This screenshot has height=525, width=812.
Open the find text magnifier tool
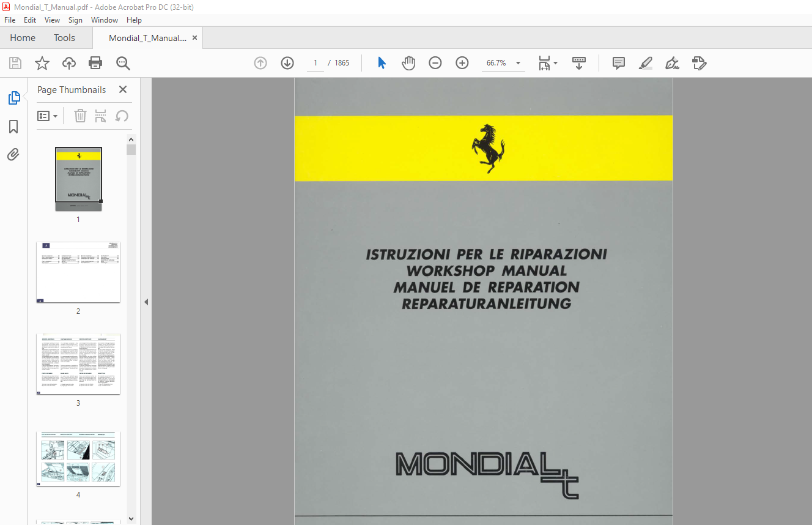point(123,63)
